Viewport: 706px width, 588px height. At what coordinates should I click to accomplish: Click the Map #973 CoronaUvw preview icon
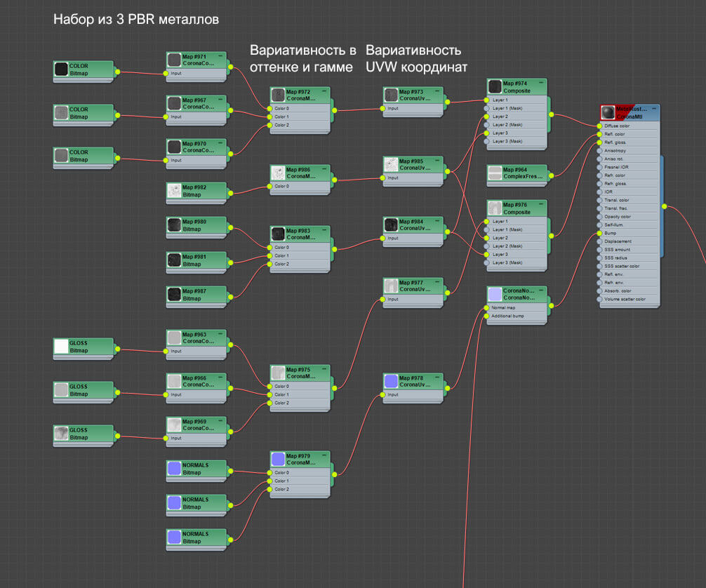(x=392, y=93)
